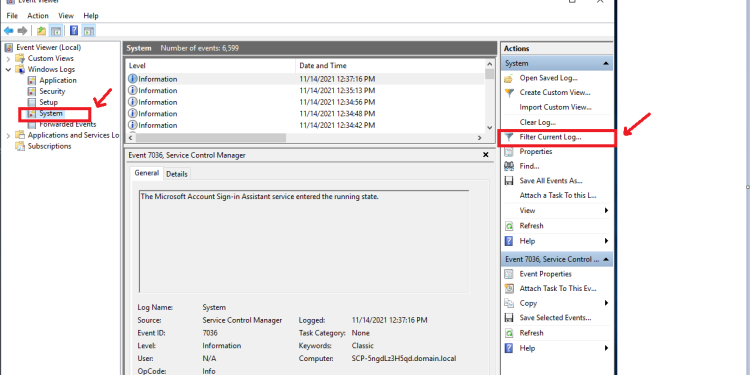
Task: Open log Properties action
Action: coord(536,152)
